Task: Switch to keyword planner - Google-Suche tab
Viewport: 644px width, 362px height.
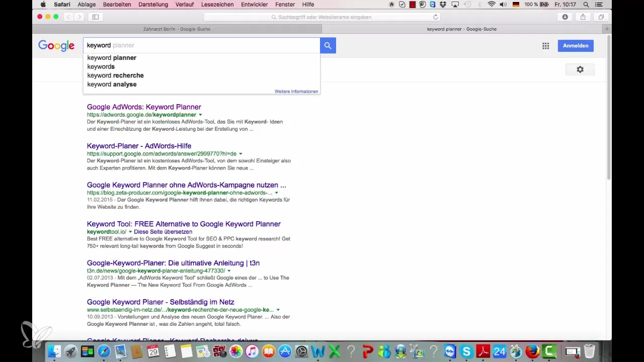Action: click(461, 29)
